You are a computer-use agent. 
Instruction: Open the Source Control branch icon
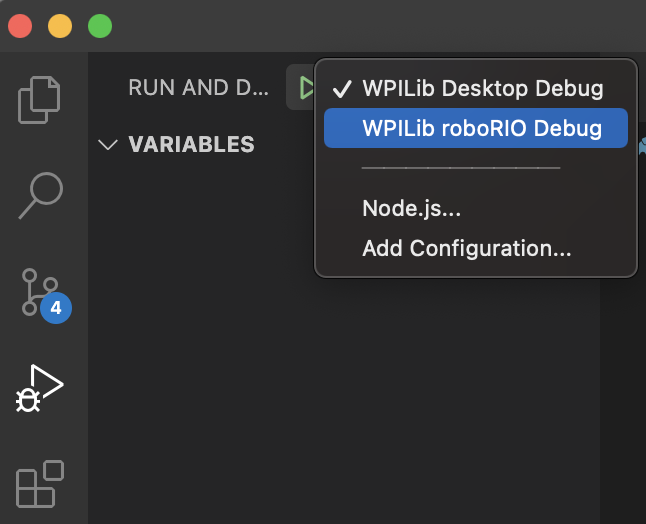(40, 292)
